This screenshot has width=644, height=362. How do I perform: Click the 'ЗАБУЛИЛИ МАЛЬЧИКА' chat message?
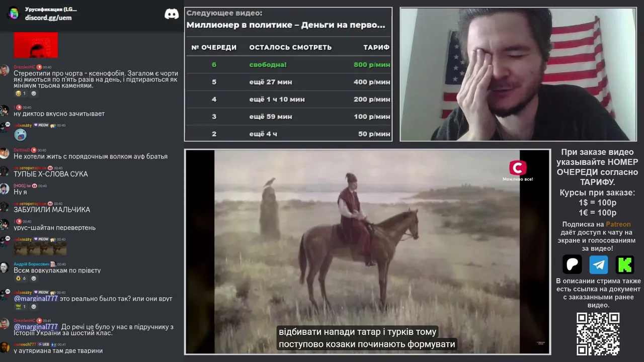click(x=52, y=210)
